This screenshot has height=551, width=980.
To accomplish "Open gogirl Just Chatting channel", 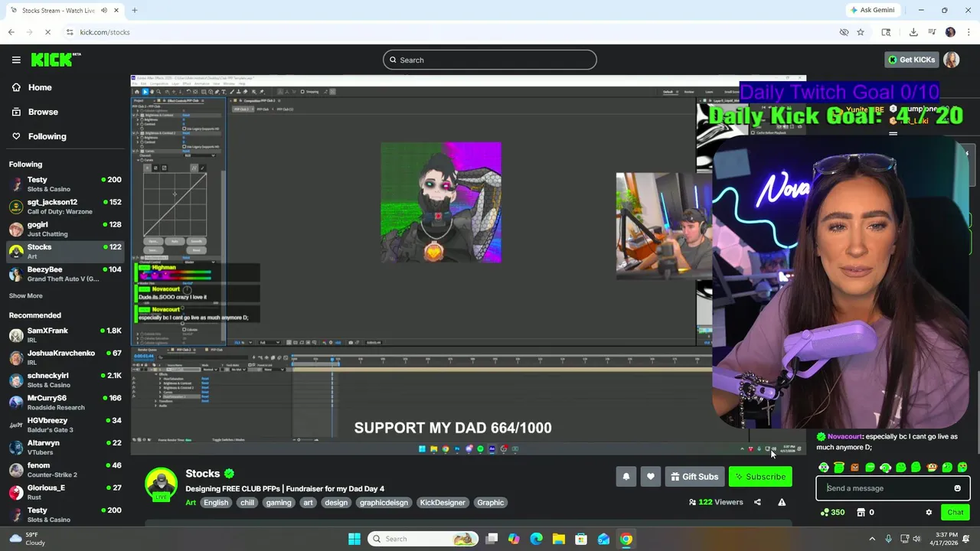I will 65,229.
